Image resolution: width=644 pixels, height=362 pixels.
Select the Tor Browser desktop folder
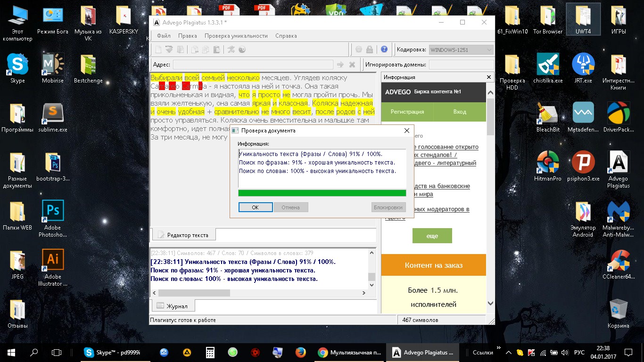click(x=548, y=20)
